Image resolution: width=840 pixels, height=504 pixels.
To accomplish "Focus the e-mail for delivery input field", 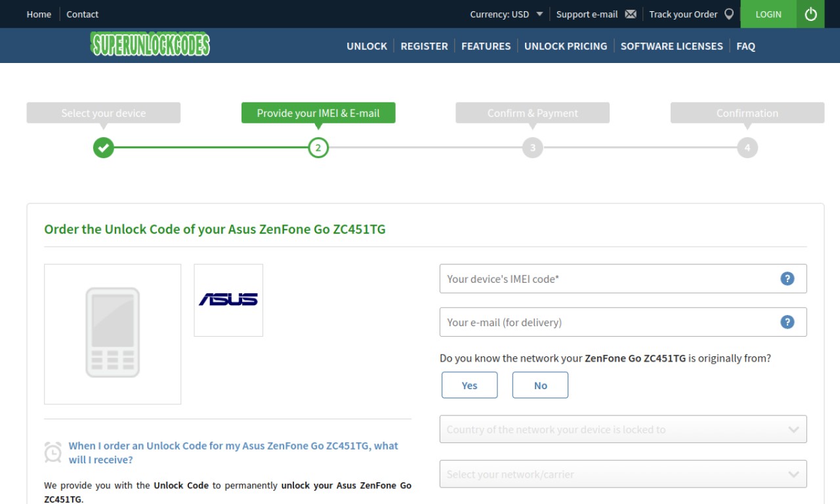I will point(623,322).
